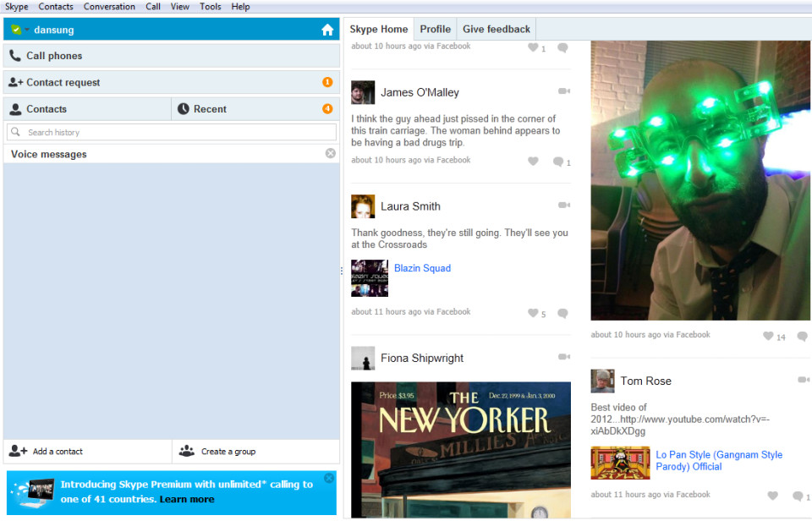Viewport: 812px width, 521px height.
Task: Click the home icon in dansung bar
Action: (x=327, y=30)
